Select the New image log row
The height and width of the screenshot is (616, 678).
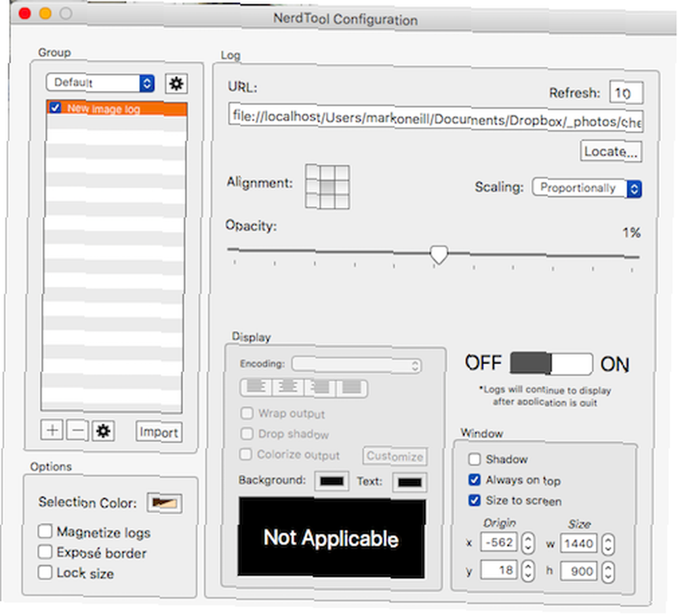(x=117, y=108)
